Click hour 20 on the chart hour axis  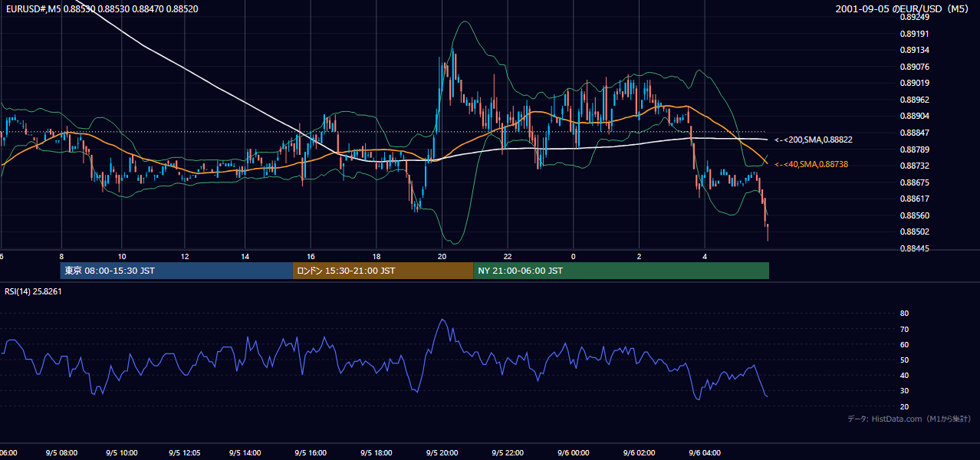[442, 256]
